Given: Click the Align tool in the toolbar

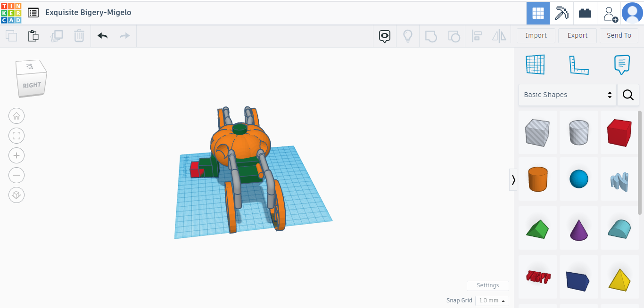Looking at the screenshot, I should point(477,36).
